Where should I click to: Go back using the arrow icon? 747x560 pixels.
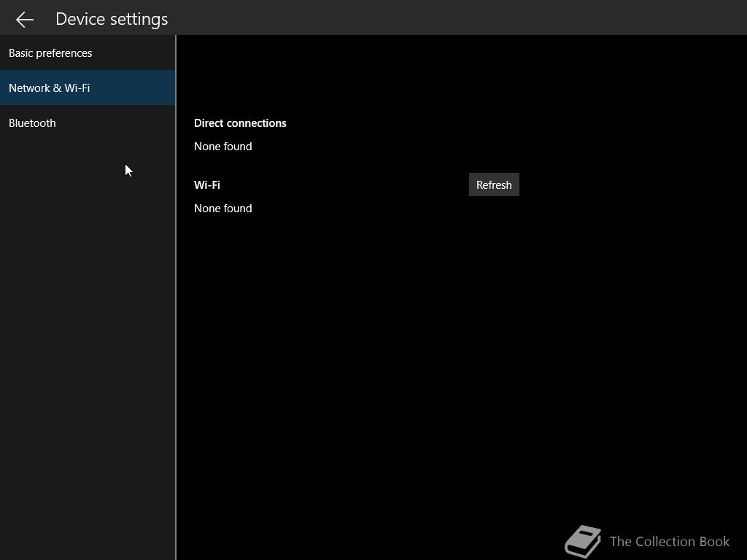(x=25, y=19)
